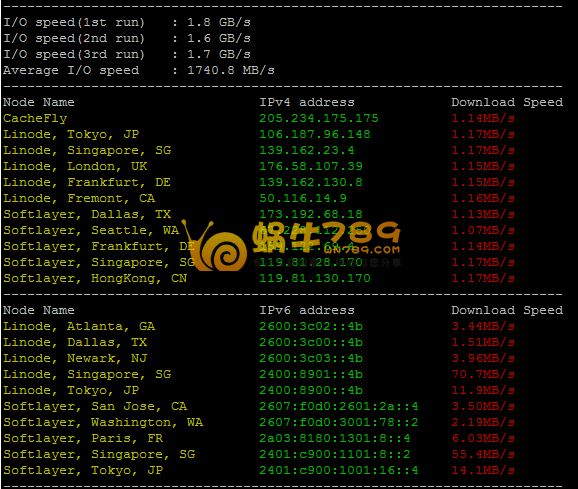Click the Linode, Frankfurt, DE row
578x489 pixels.
tap(258, 182)
